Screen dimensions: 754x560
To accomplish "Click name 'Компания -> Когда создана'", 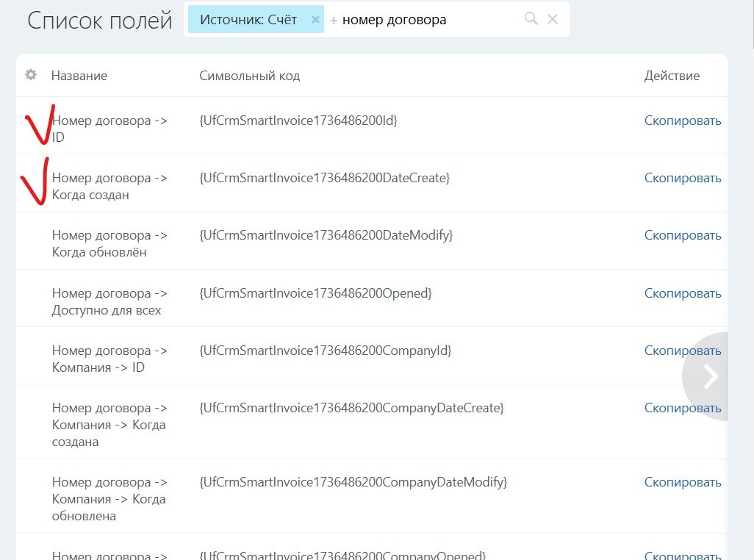I will (x=109, y=425).
